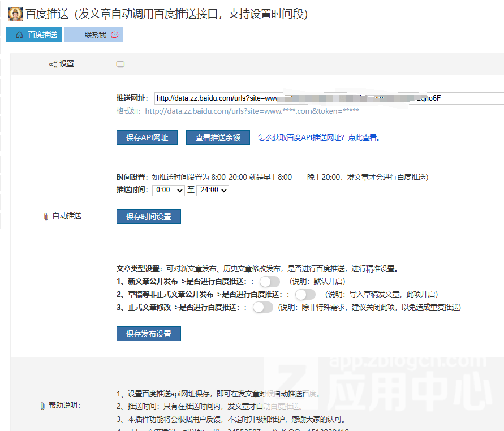Click help line 3 about 升级和维护
This screenshot has height=431, width=504.
pyautogui.click(x=232, y=420)
